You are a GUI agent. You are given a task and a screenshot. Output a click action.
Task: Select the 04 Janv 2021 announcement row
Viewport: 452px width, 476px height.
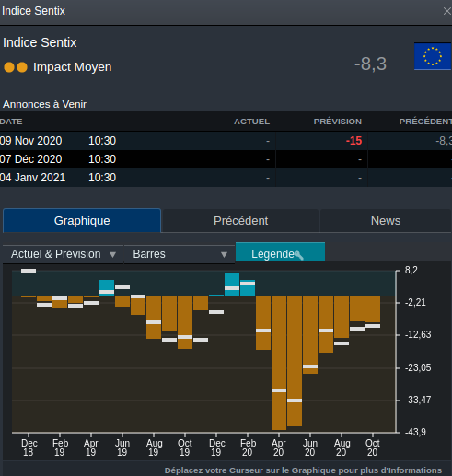point(226,178)
